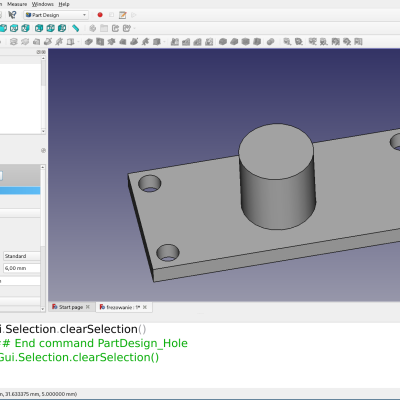This screenshot has width=400, height=400.
Task: Click the grayed execute macro play icon
Action: coord(134,15)
